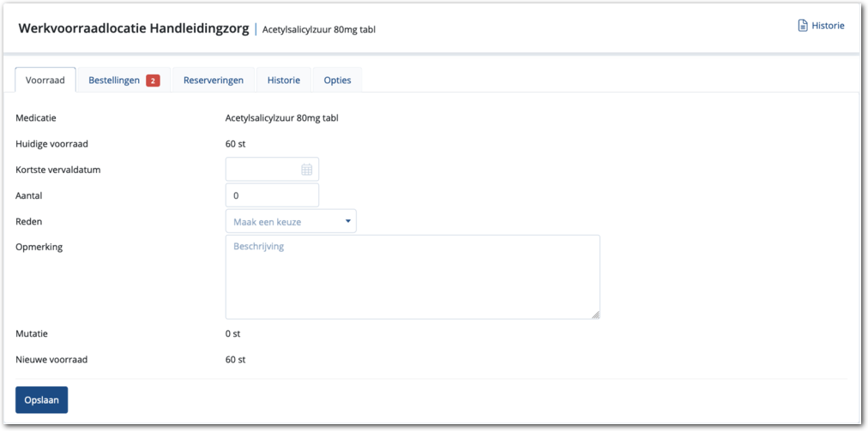
Task: Click the Mutatie value '0 st'
Action: (x=232, y=333)
